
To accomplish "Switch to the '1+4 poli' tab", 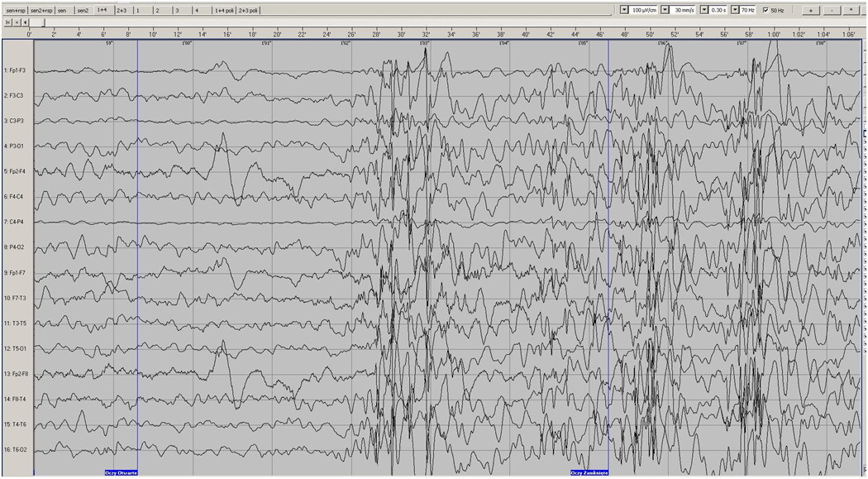I will [224, 11].
